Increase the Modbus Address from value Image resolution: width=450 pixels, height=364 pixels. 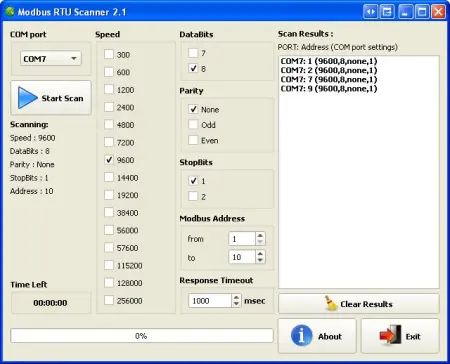click(260, 235)
